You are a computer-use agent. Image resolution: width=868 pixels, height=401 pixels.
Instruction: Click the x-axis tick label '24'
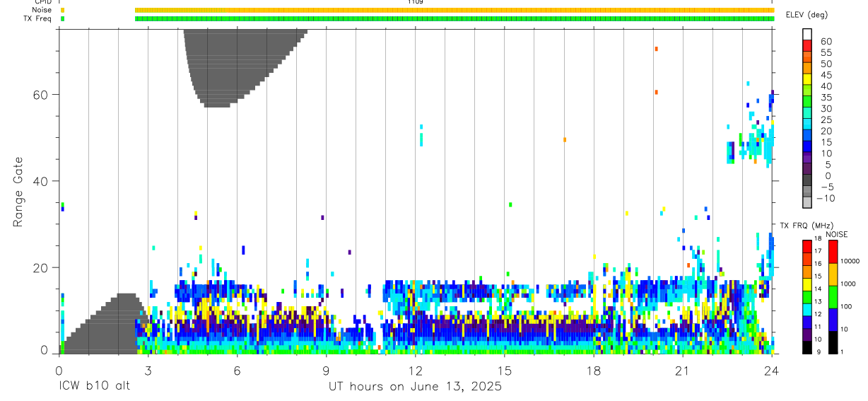coord(772,371)
